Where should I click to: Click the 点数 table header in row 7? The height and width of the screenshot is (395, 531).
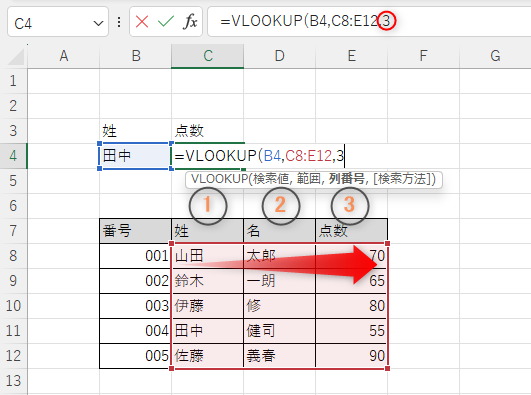pos(352,231)
